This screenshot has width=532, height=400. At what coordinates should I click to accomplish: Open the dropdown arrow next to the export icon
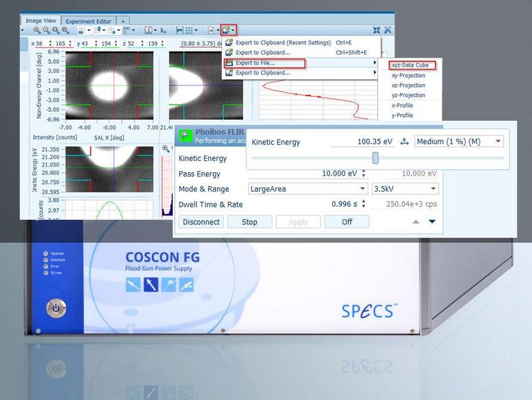coord(233,31)
